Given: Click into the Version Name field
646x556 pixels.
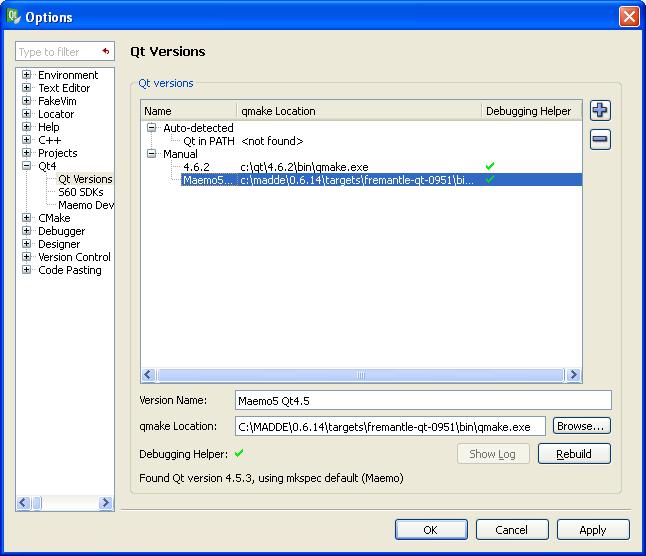Looking at the screenshot, I should pos(421,401).
